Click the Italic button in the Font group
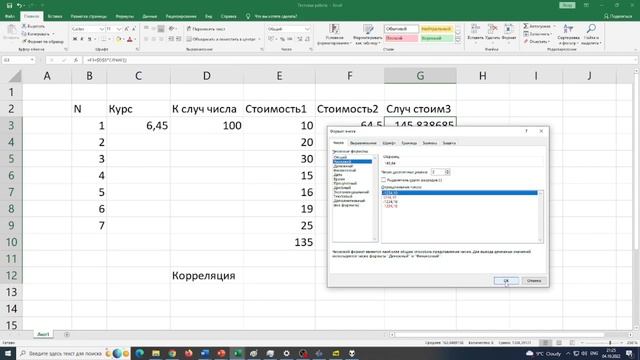 click(x=82, y=39)
